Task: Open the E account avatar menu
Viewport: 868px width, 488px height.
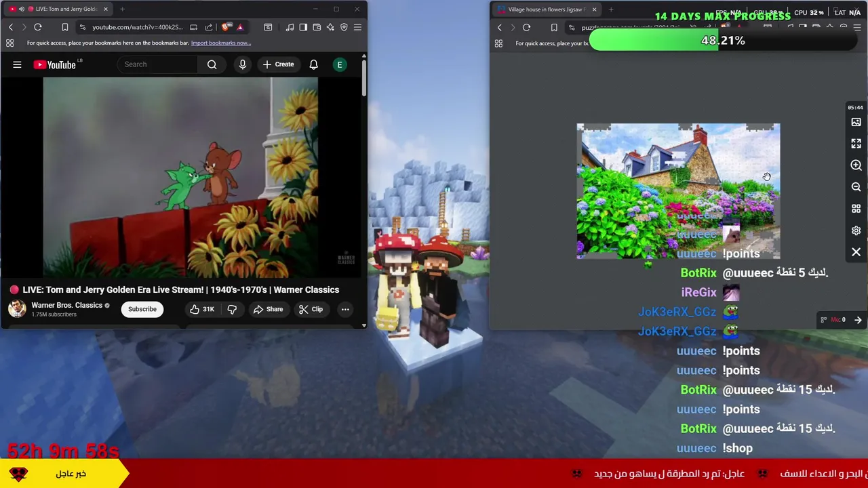Action: pyautogui.click(x=340, y=64)
